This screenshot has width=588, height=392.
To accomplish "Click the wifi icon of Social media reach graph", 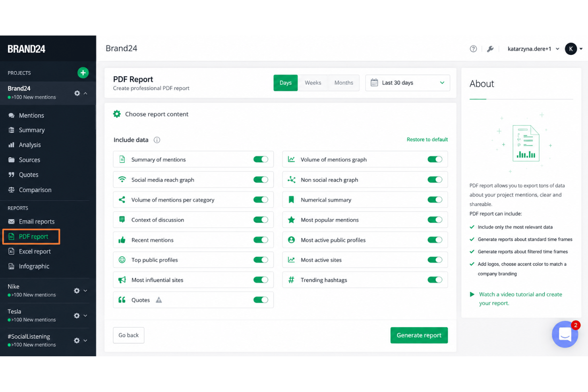I will 122,179.
